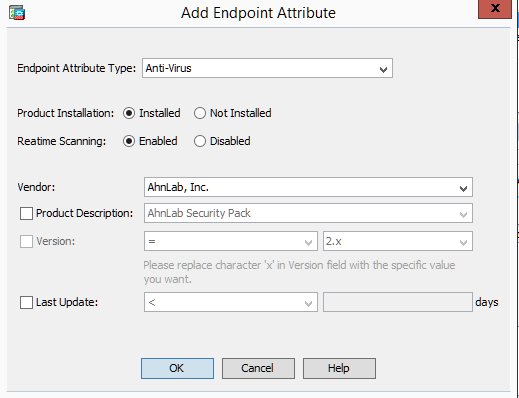Choose Enabled for Realtime Scanning
Image resolution: width=519 pixels, height=398 pixels.
[x=129, y=141]
